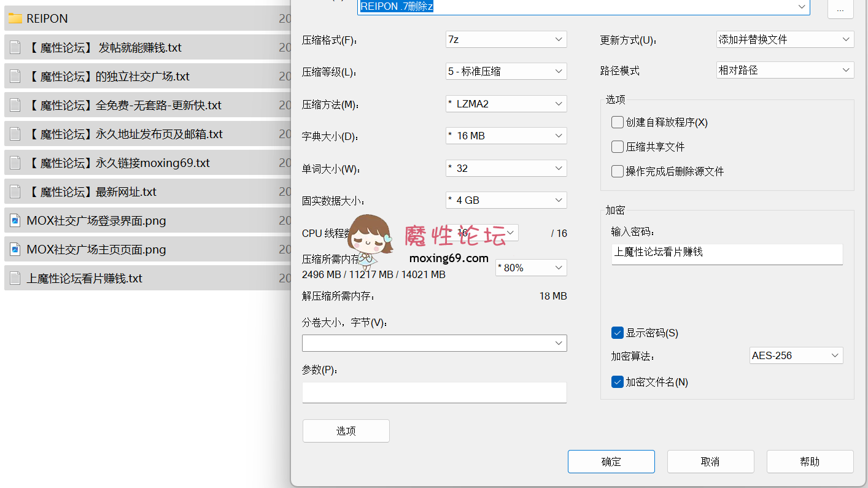
Task: Open the AES-256 加密算法 dropdown
Action: click(796, 355)
